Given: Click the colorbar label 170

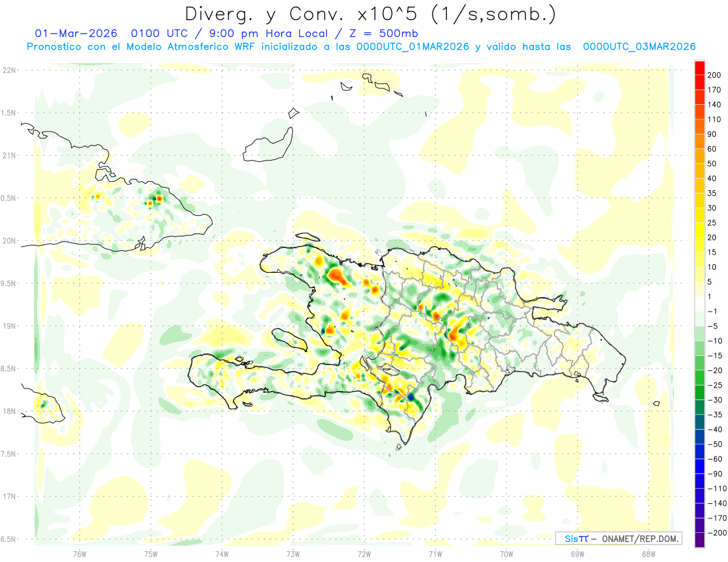Looking at the screenshot, I should pos(715,90).
